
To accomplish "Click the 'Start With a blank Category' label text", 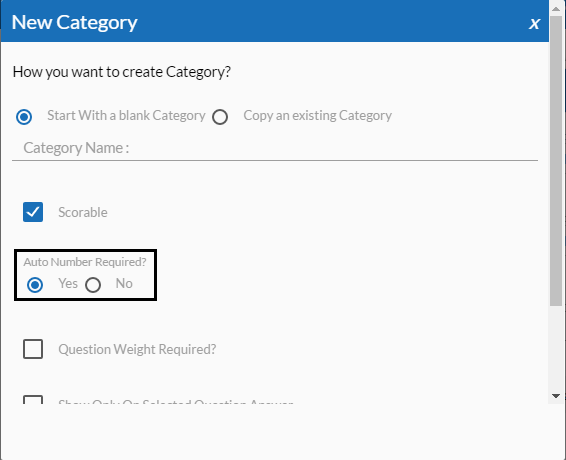I will pos(126,116).
